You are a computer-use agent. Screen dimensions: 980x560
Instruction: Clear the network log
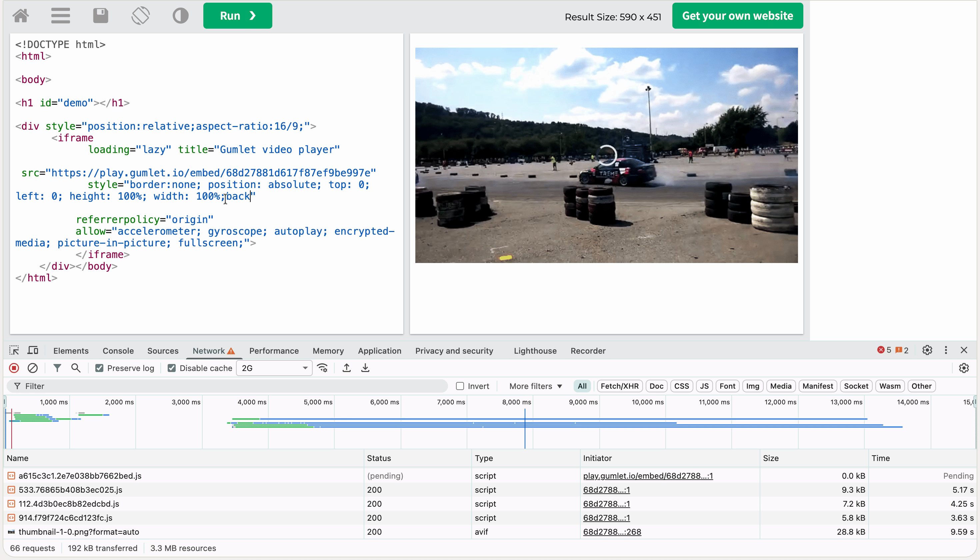tap(33, 368)
